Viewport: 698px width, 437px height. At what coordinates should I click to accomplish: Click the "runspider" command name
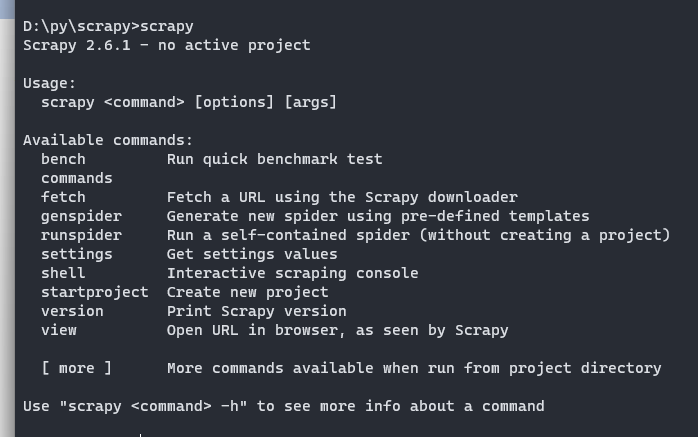(x=81, y=235)
